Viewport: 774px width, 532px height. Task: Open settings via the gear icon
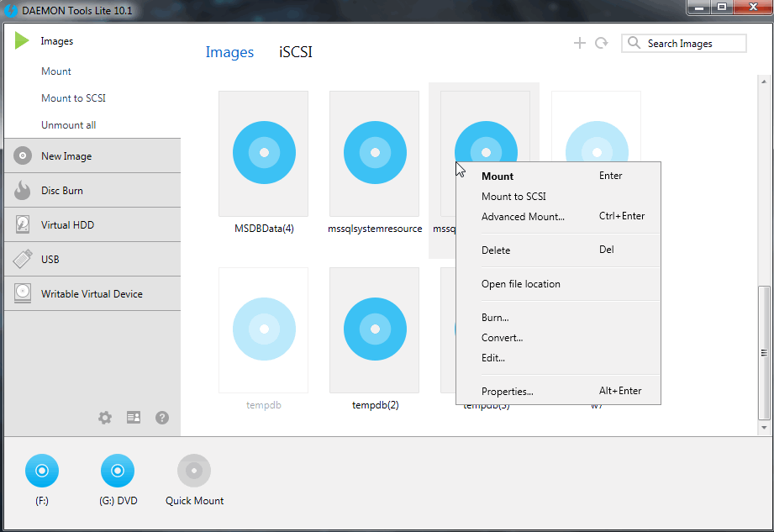point(105,418)
